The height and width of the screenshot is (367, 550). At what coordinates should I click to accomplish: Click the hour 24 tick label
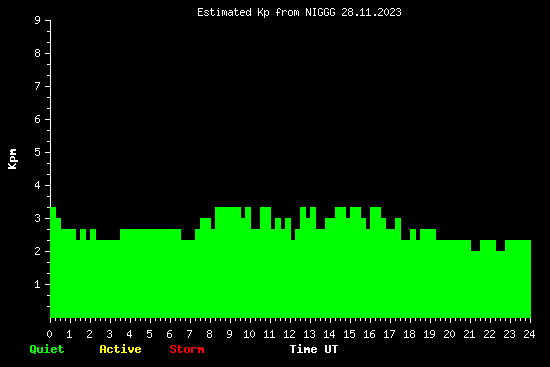(x=529, y=334)
